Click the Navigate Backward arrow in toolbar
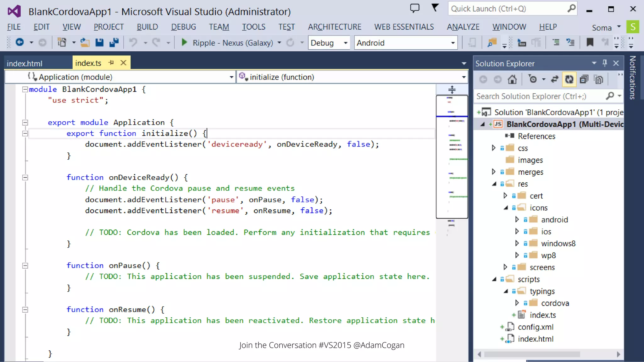This screenshot has width=644, height=362. 19,42
